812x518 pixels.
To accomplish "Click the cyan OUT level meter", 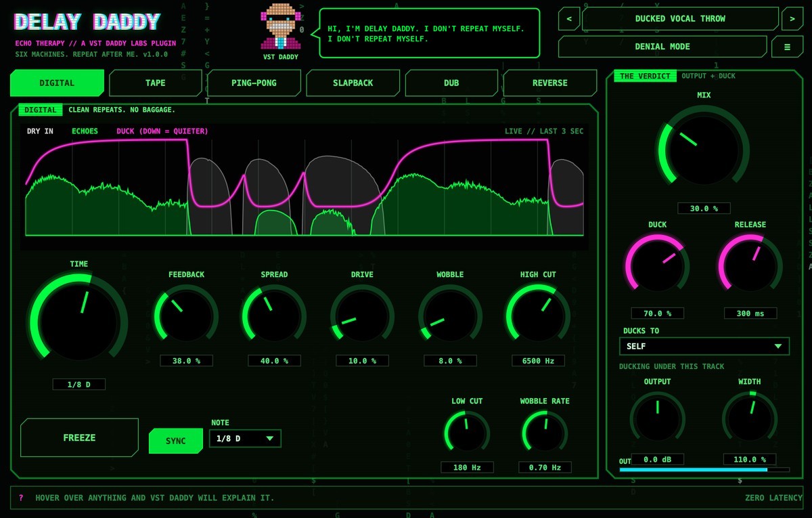I will 704,469.
